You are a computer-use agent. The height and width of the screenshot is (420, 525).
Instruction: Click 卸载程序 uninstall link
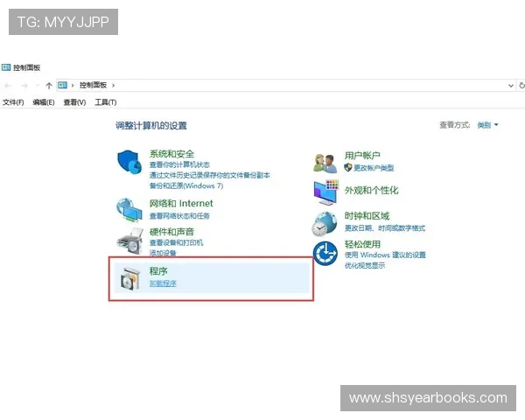pyautogui.click(x=163, y=283)
